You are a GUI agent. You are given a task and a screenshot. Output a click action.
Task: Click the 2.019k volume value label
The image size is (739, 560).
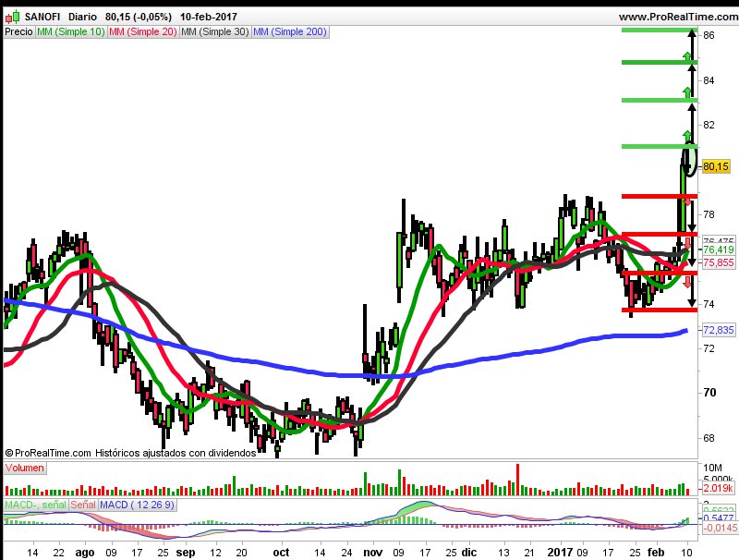coord(719,488)
